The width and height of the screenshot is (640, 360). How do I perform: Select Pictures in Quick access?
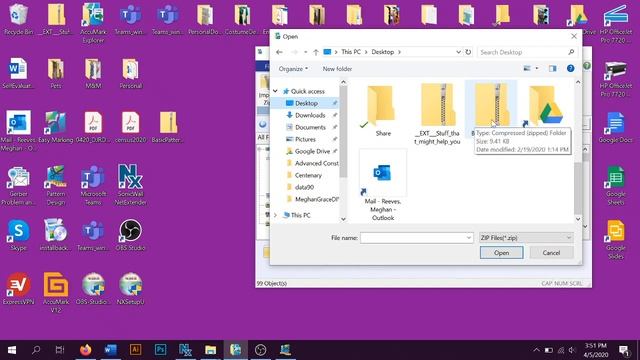click(x=305, y=139)
